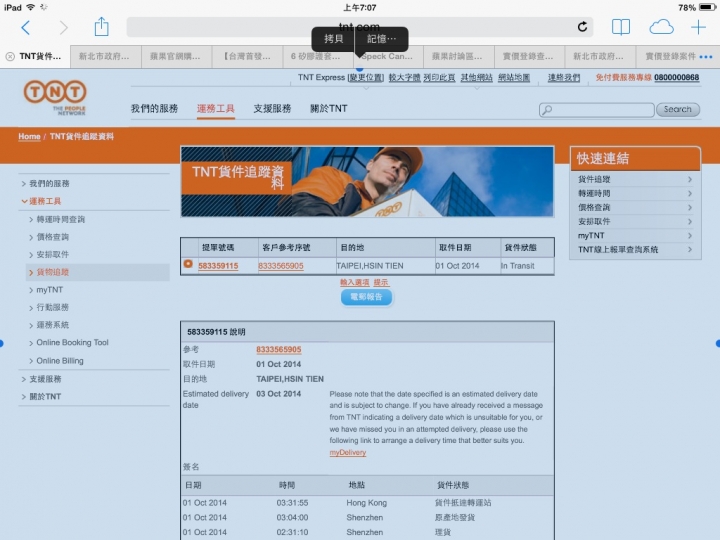Click the 其他網站 link
The width and height of the screenshot is (720, 540).
(x=477, y=78)
